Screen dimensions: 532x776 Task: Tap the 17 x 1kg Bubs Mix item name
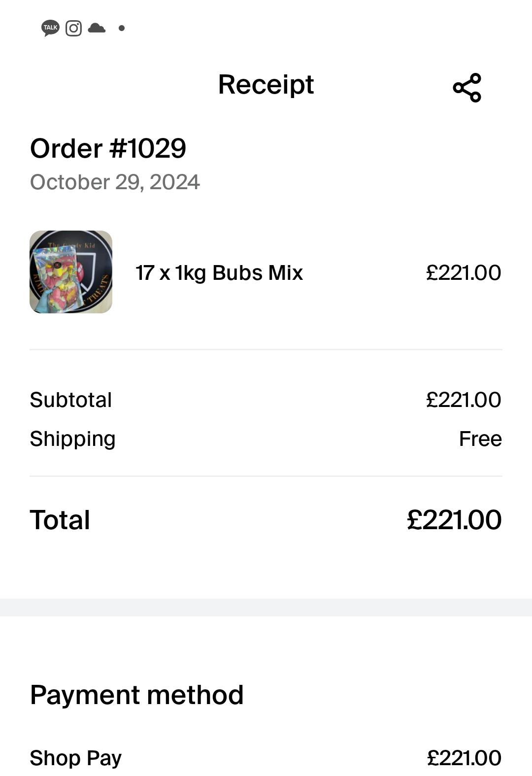tap(219, 272)
